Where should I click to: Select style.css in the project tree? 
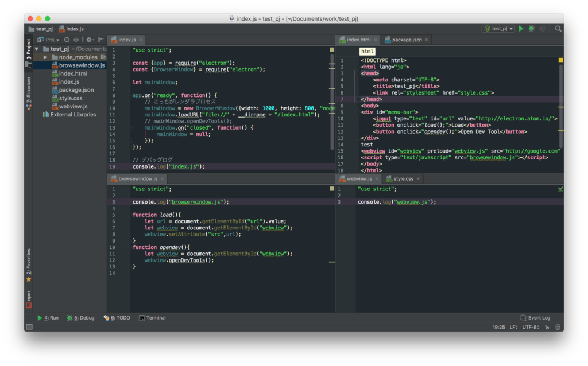[70, 99]
